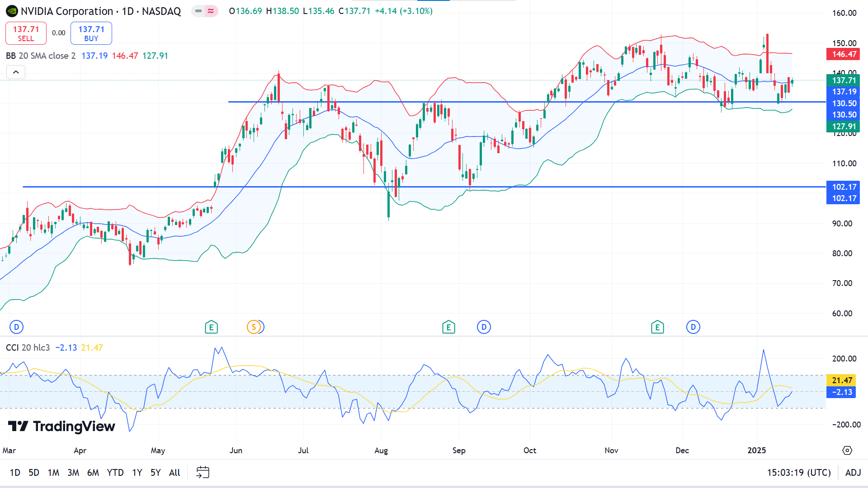Click the NVIDIA logo icon
The width and height of the screenshot is (868, 488).
(x=12, y=11)
